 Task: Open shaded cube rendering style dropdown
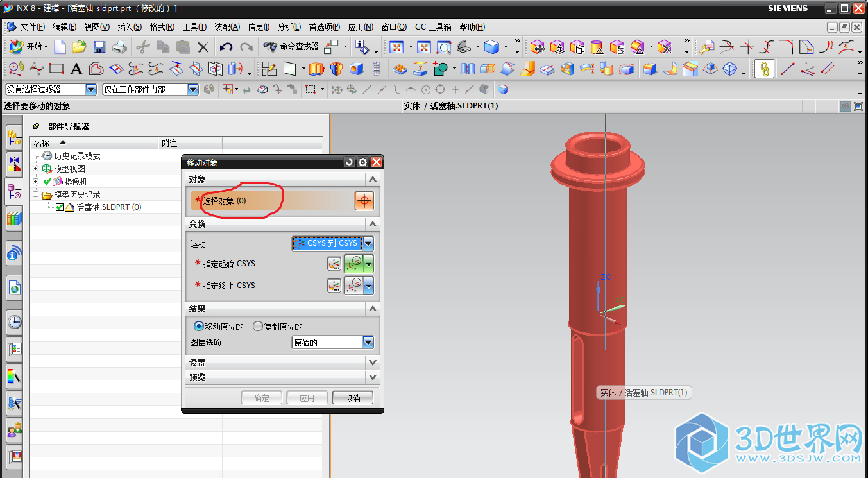(506, 47)
